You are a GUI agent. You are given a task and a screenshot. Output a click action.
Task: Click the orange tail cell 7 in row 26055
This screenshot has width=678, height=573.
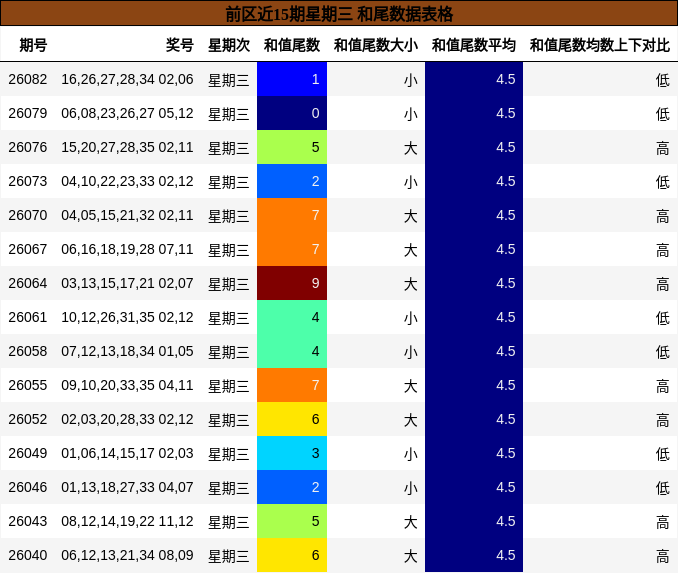[x=292, y=385]
